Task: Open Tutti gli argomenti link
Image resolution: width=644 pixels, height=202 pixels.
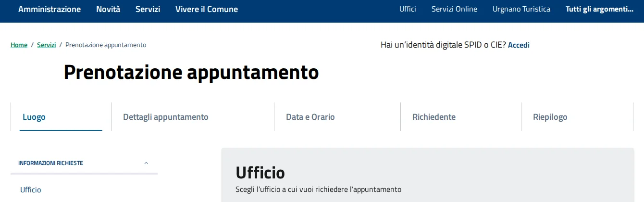Action: click(x=599, y=9)
